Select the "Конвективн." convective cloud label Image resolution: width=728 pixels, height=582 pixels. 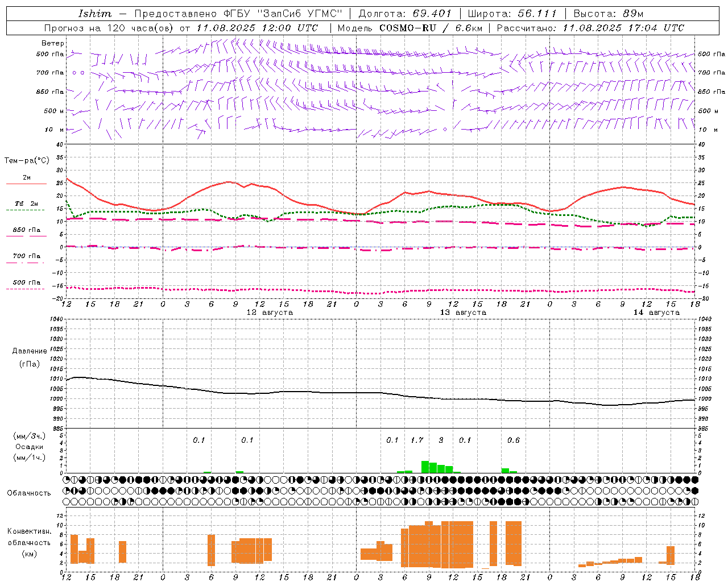30,531
